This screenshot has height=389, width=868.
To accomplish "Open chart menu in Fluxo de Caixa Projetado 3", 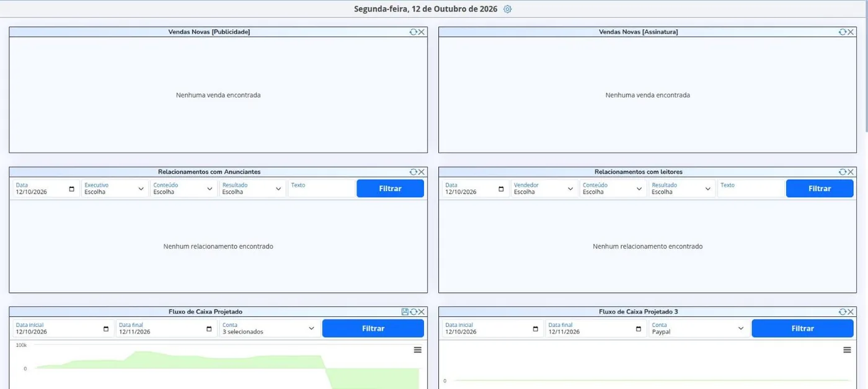I will 847,350.
